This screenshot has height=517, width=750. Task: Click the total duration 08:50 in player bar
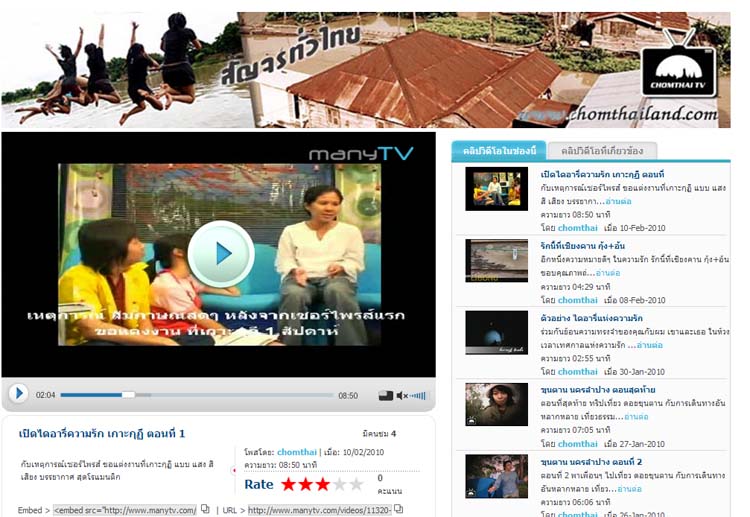click(x=348, y=396)
